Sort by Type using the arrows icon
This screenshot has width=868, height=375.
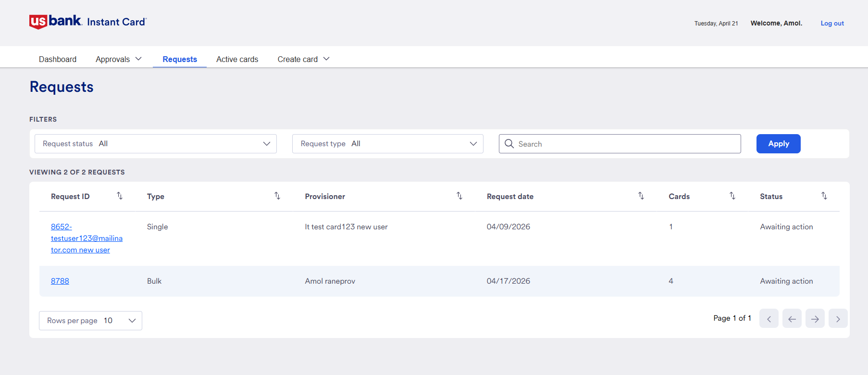277,196
